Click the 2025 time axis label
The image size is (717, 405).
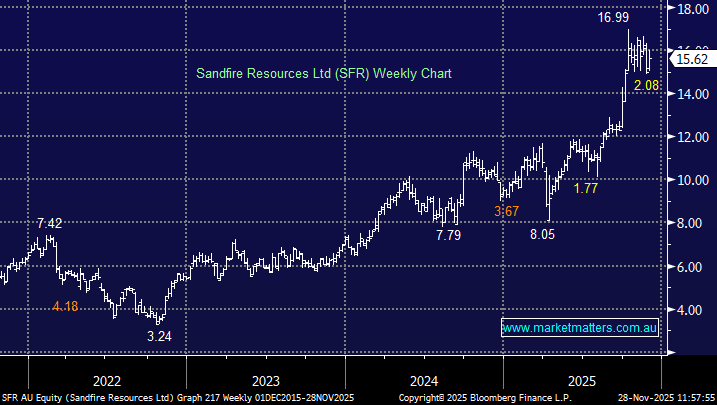coord(582,381)
